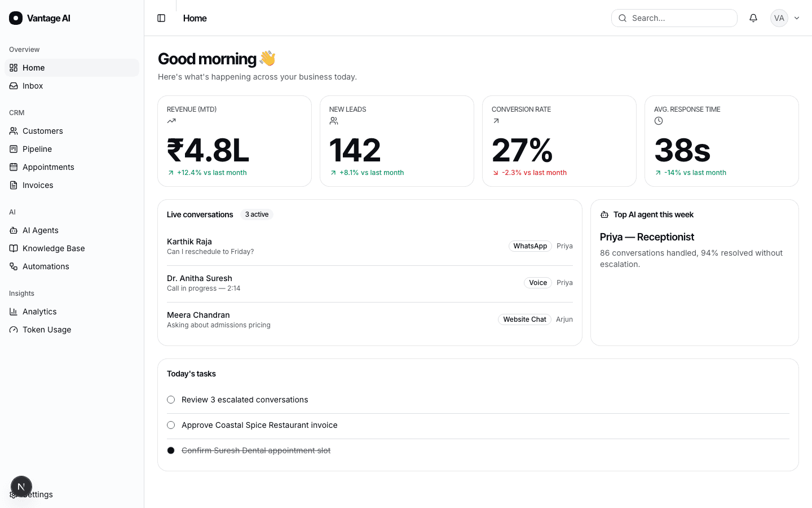
Task: Mark Review 3 escalated conversations task done
Action: pos(171,400)
